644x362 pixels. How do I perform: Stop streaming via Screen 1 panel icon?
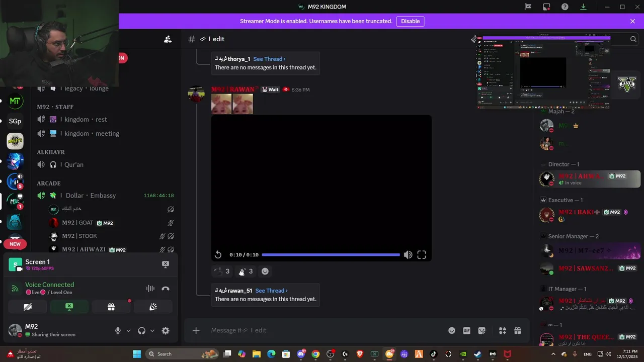(x=166, y=264)
